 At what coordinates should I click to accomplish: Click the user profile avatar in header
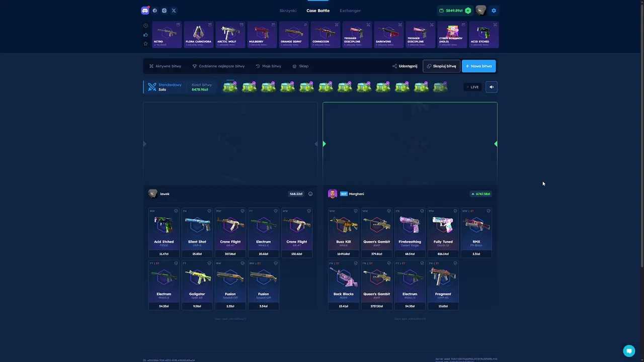(x=481, y=11)
